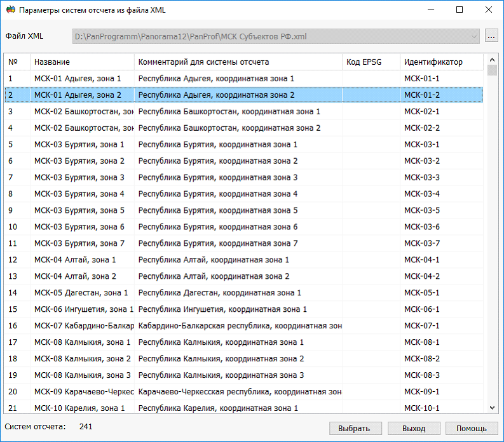The image size is (504, 442).
Task: Click the Выход button
Action: 414,429
